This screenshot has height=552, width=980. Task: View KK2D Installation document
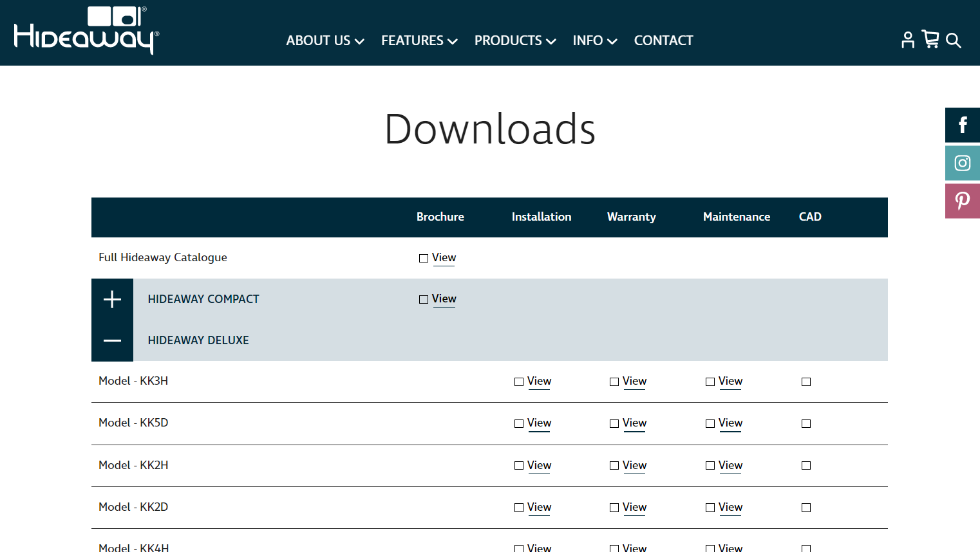(533, 508)
